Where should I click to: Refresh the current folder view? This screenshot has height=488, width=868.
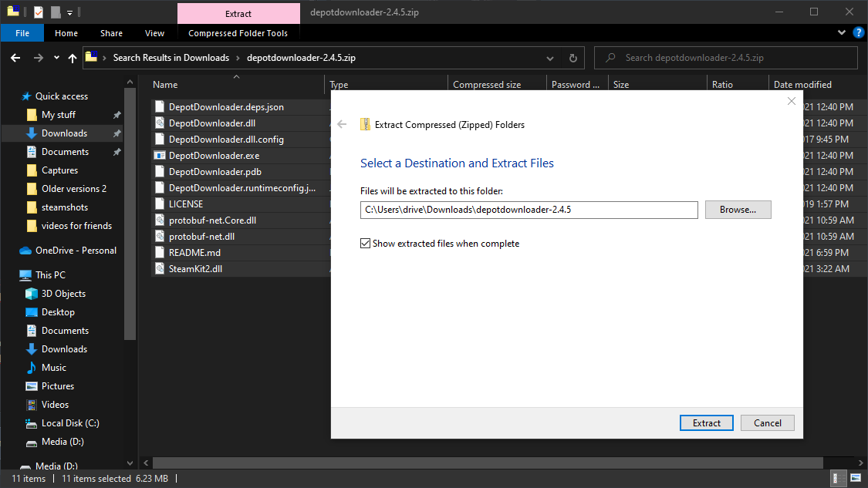572,58
